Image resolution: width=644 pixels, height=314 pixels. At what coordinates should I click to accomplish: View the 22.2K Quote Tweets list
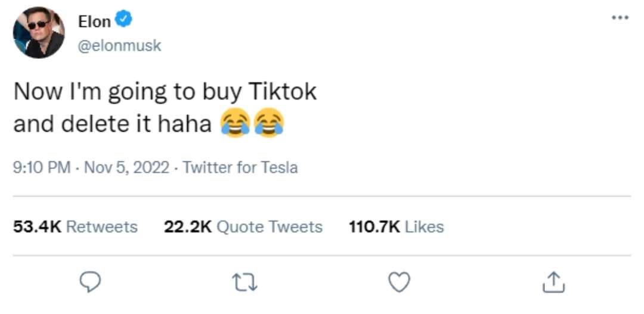[x=243, y=227]
